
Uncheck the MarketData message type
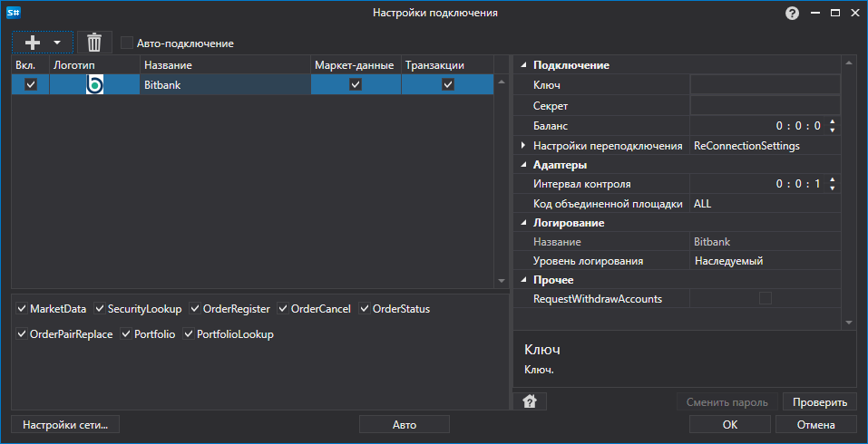[x=22, y=308]
